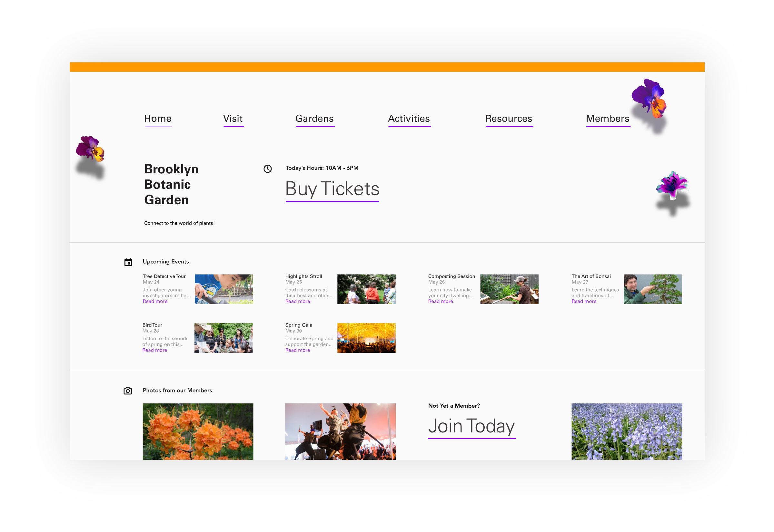The image size is (774, 532).
Task: Click the May 30 event date
Action: coord(293,331)
